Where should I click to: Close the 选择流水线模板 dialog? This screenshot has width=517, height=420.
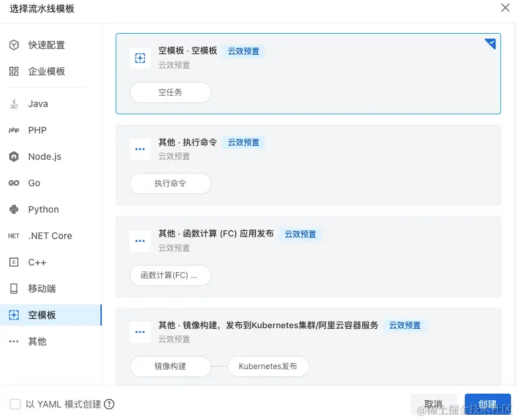(505, 8)
